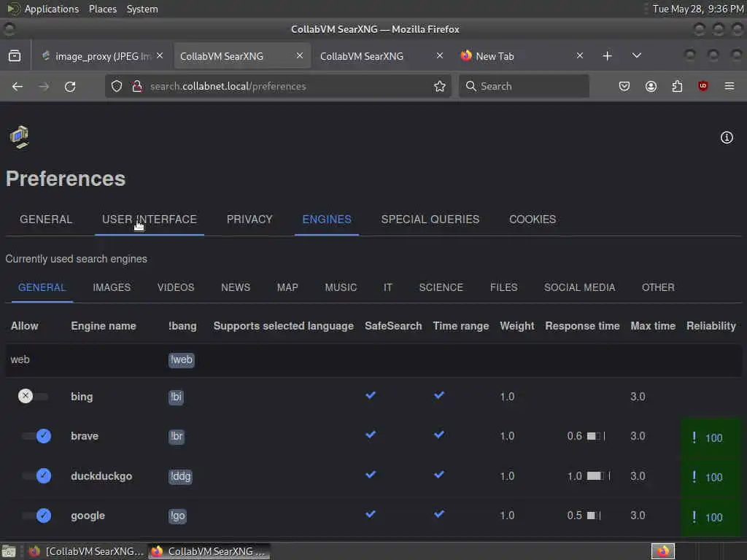Show Map engine category
Image resolution: width=747 pixels, height=560 pixels.
coord(287,287)
